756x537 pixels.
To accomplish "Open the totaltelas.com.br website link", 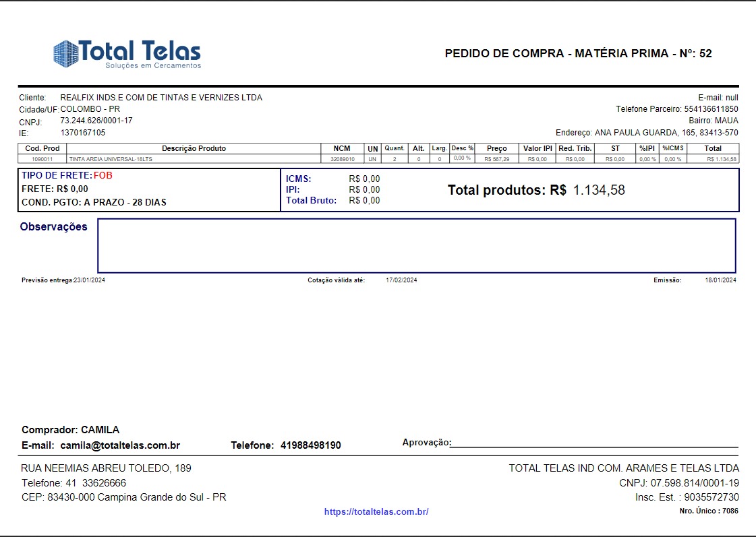I will point(376,512).
